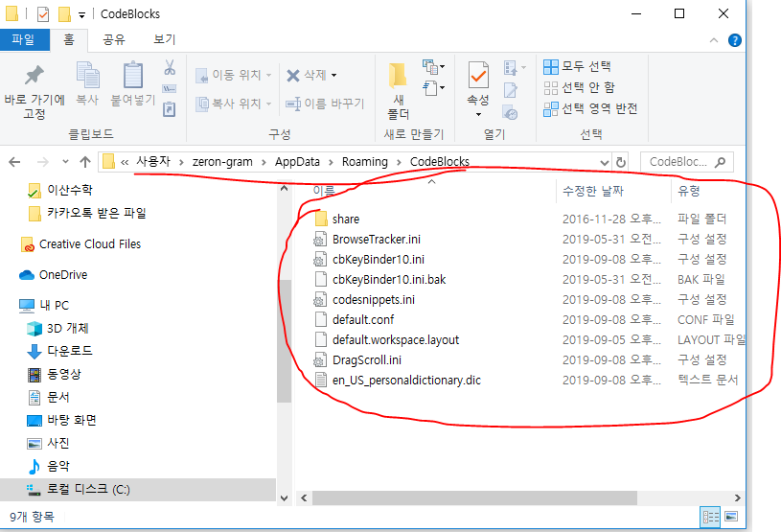Click 선택 안 함 select none
This screenshot has width=781, height=532.
pyautogui.click(x=579, y=87)
